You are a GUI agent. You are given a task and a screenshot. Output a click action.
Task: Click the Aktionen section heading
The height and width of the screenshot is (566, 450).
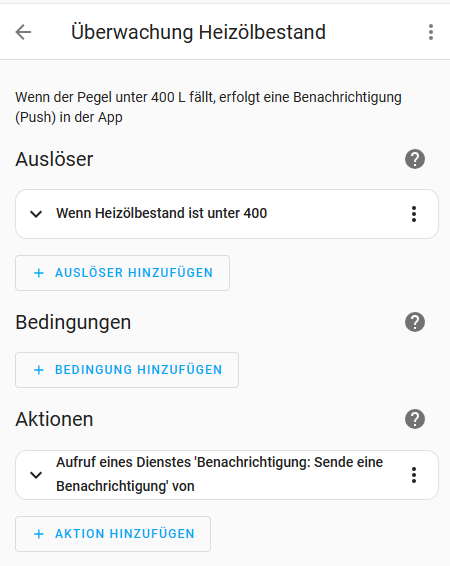click(x=54, y=419)
